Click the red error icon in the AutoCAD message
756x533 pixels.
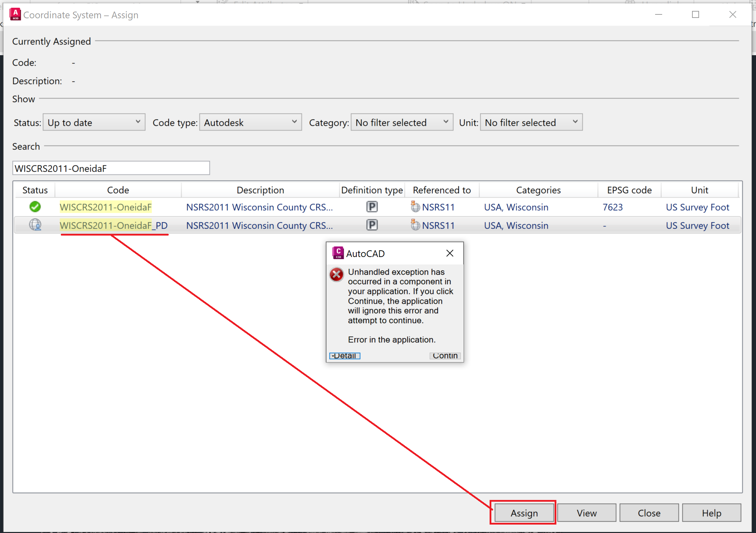click(336, 275)
